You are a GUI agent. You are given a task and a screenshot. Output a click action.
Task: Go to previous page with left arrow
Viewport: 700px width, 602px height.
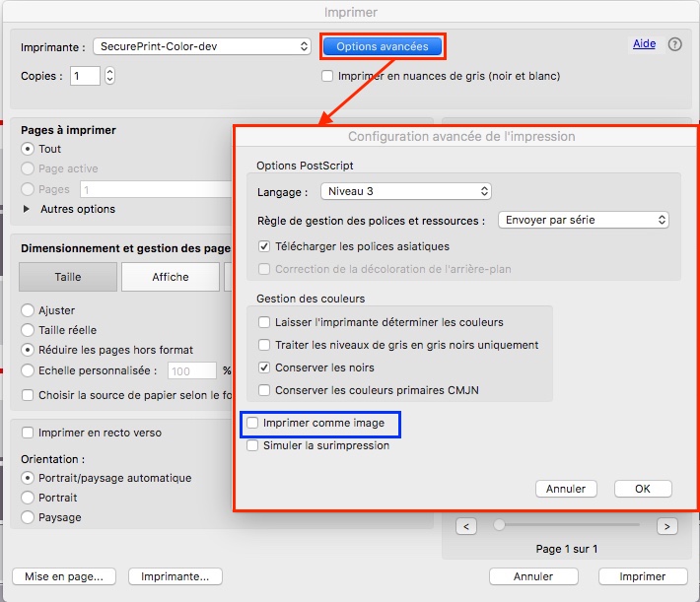tap(468, 526)
